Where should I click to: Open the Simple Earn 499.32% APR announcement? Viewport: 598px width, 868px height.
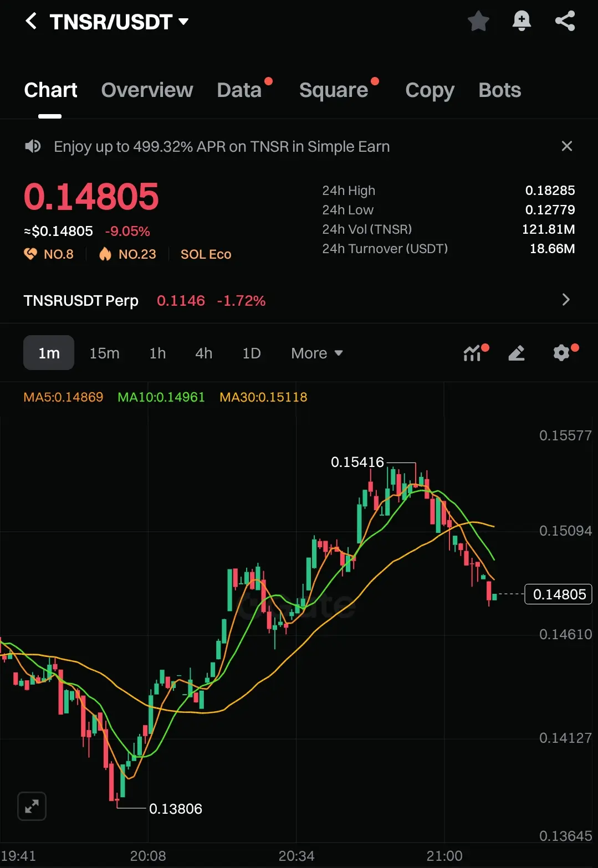click(x=222, y=147)
